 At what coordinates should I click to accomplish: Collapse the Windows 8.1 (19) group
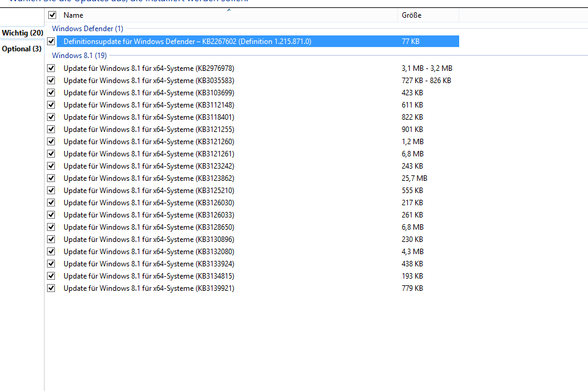79,56
